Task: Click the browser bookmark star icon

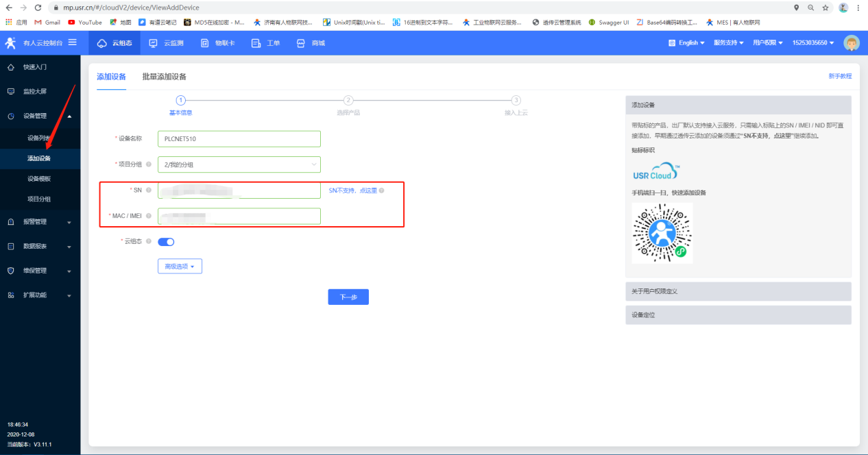Action: point(825,8)
